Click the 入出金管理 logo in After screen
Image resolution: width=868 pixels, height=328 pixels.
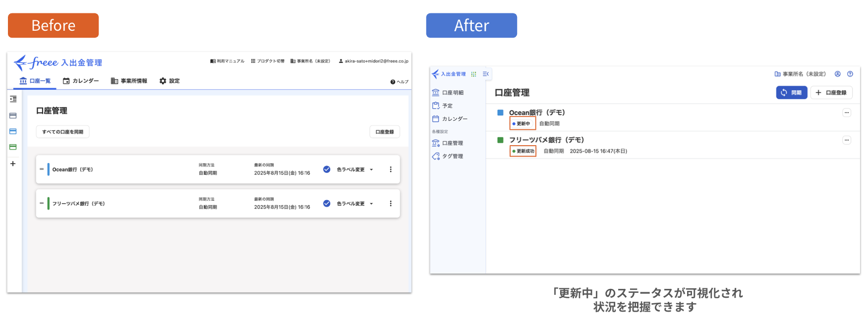click(x=449, y=74)
